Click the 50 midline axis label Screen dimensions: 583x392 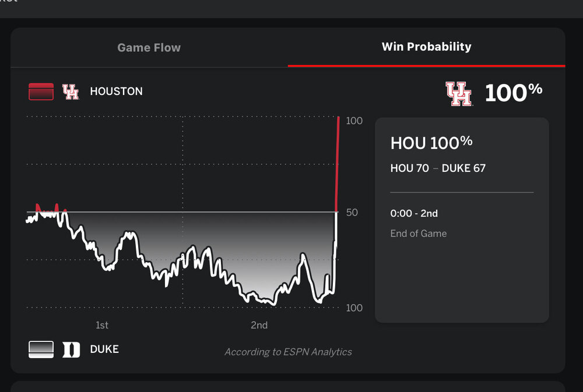(x=352, y=213)
